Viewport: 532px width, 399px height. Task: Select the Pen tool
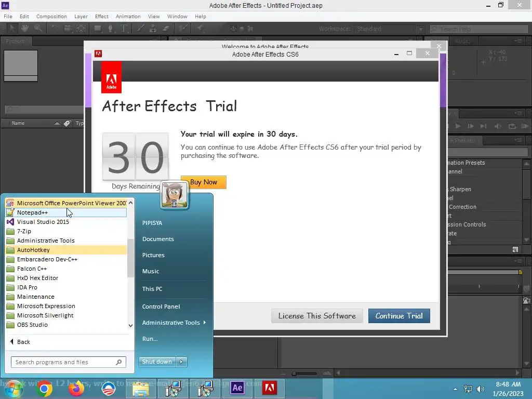(111, 29)
